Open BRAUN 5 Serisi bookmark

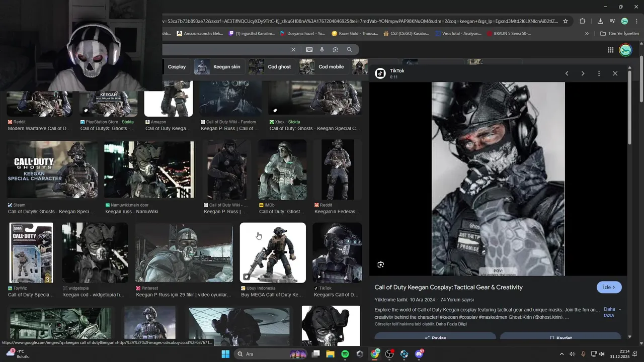[x=509, y=34]
